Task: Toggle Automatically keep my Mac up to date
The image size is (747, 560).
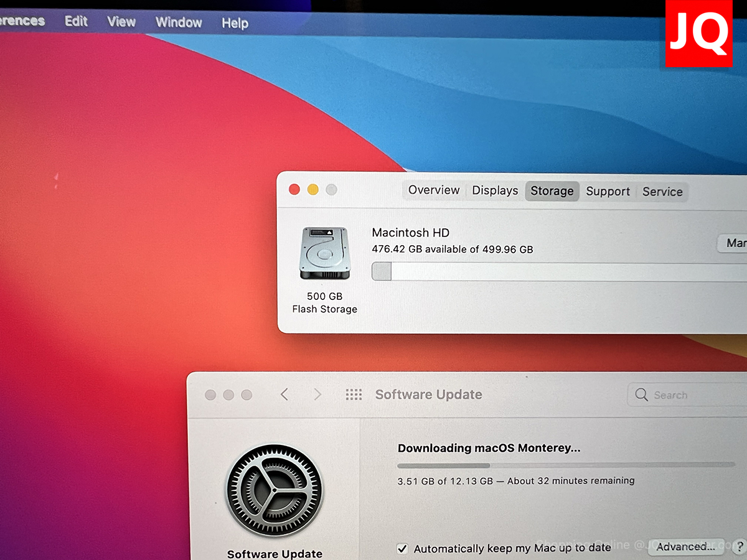Action: [403, 548]
